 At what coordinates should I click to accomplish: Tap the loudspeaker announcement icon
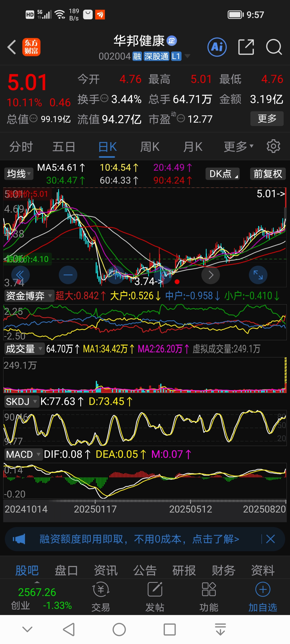point(19,539)
